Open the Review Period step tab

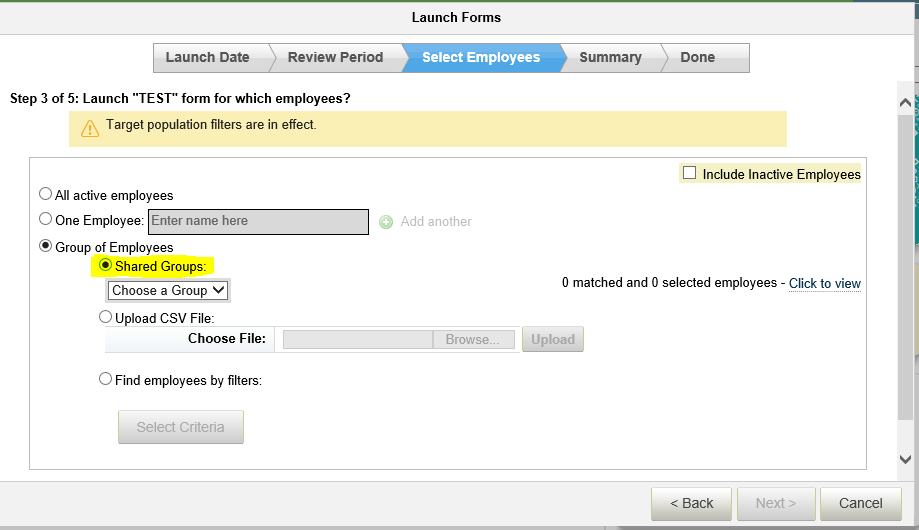click(337, 57)
